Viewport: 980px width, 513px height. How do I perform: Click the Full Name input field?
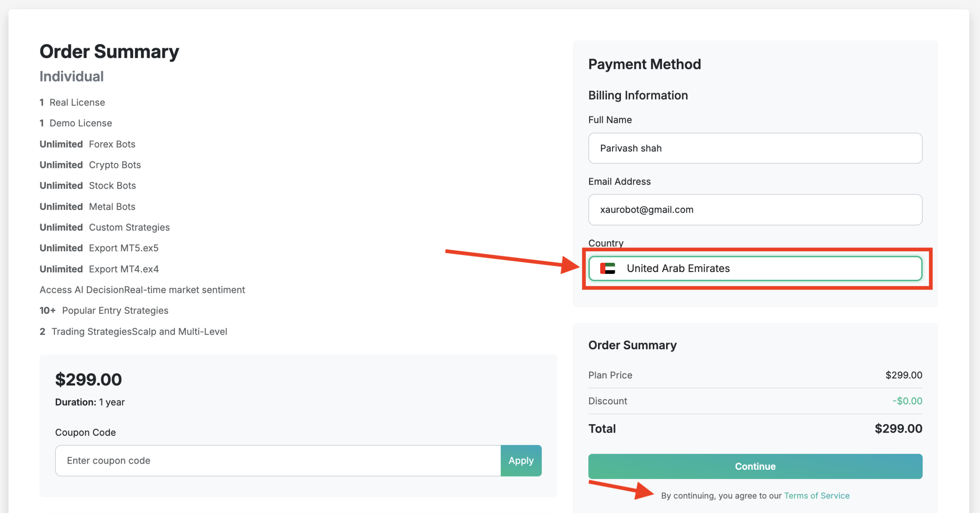point(755,148)
